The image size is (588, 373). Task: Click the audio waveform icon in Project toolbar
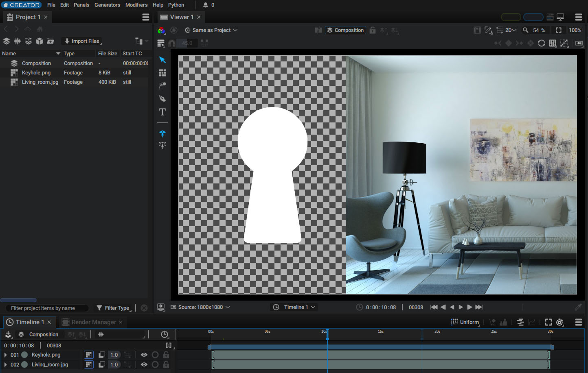coord(18,41)
